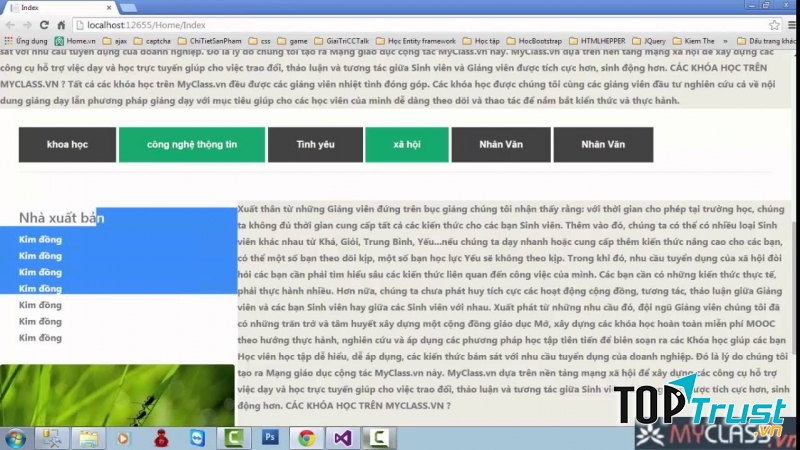Click the xã hội category button
The image size is (800, 450).
pyautogui.click(x=407, y=144)
